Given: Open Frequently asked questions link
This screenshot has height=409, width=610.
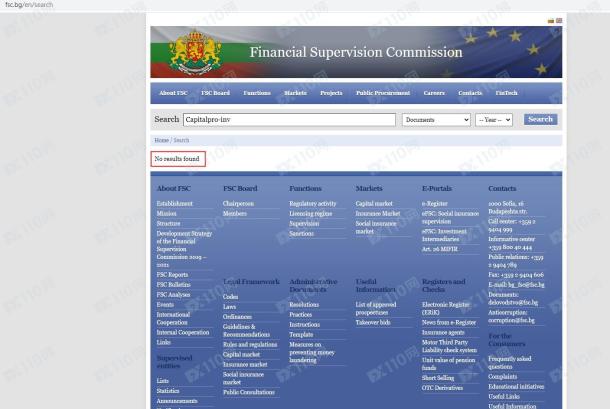Looking at the screenshot, I should pos(510,363).
